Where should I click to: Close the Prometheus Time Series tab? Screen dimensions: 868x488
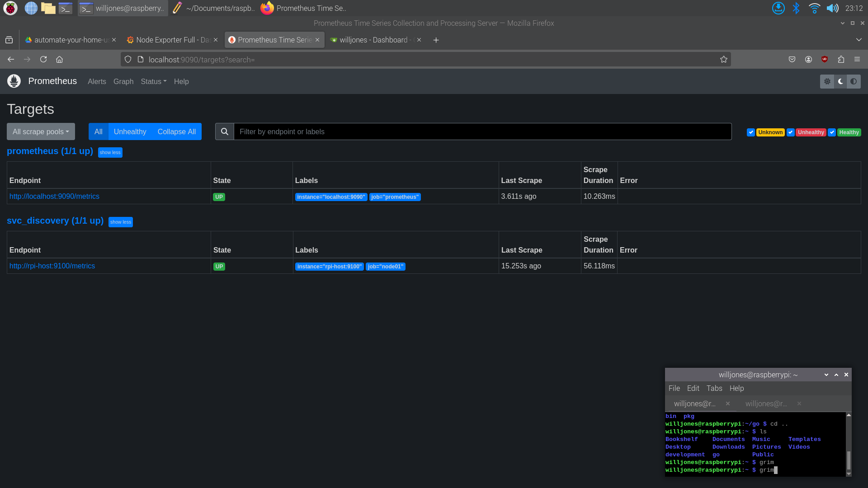[317, 40]
